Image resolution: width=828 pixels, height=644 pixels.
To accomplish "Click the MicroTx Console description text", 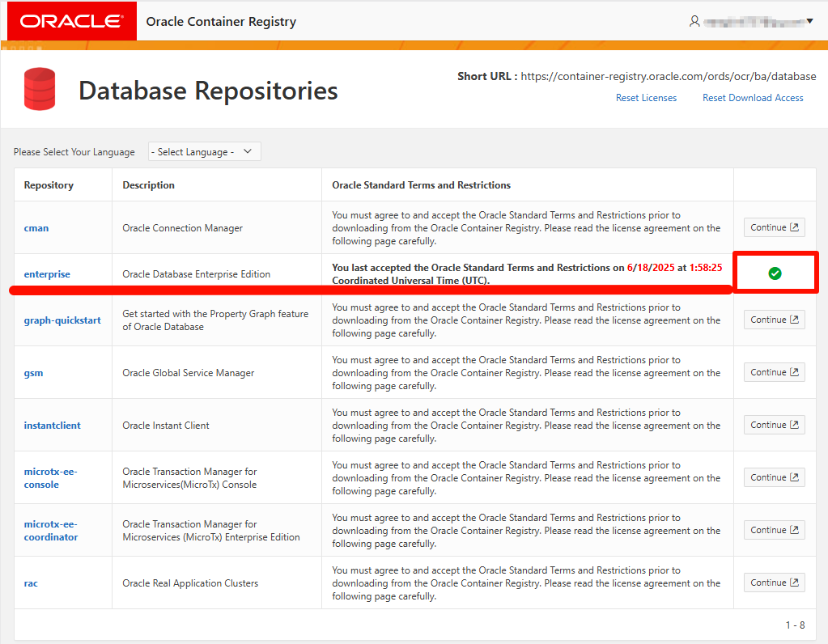I will click(x=189, y=477).
